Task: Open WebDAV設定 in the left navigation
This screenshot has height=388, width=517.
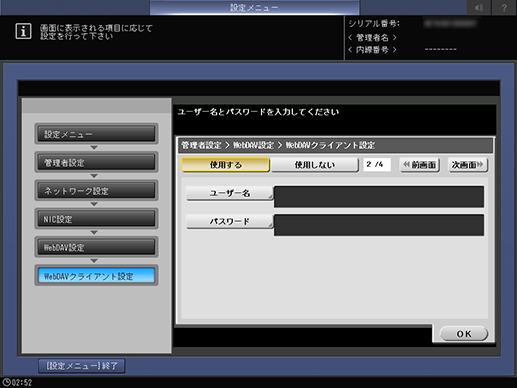Action: point(96,247)
